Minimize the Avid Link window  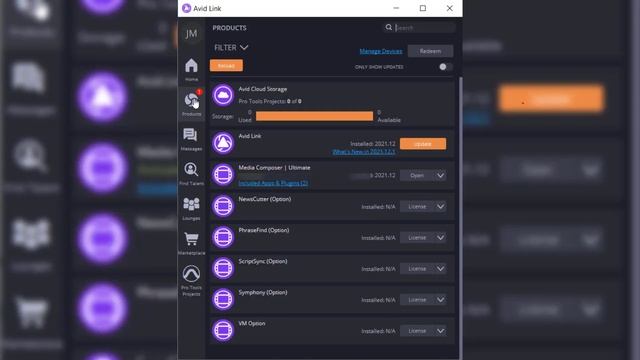pos(396,8)
